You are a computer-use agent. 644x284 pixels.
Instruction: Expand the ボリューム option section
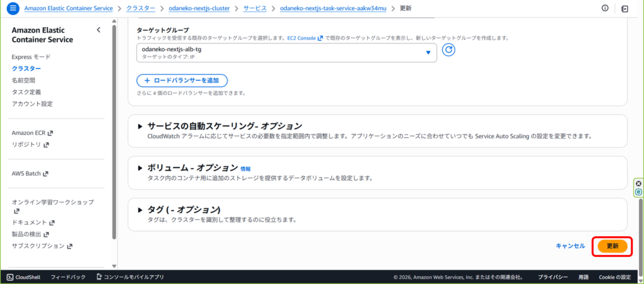pyautogui.click(x=140, y=168)
